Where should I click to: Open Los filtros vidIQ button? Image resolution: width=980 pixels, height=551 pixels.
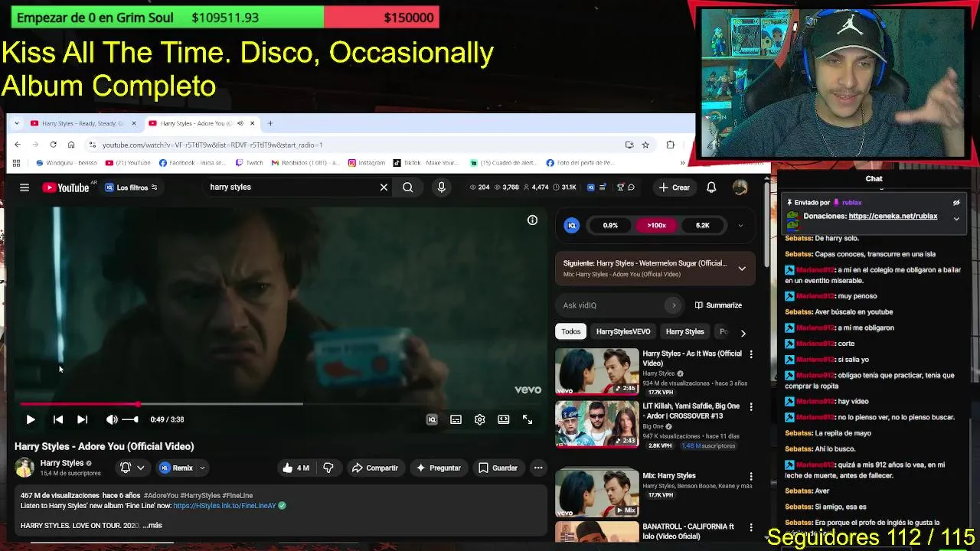[131, 187]
